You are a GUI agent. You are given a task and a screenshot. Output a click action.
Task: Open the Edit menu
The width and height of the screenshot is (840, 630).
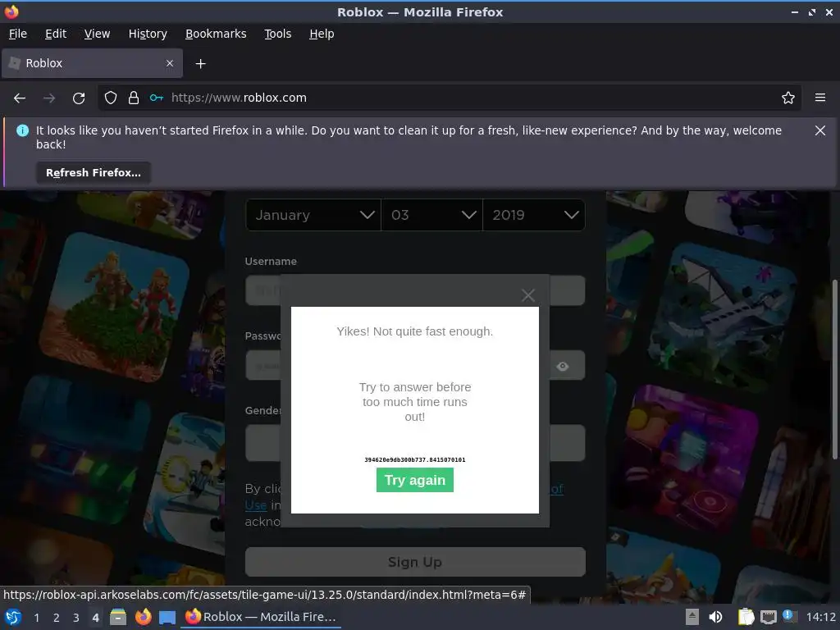pos(56,34)
